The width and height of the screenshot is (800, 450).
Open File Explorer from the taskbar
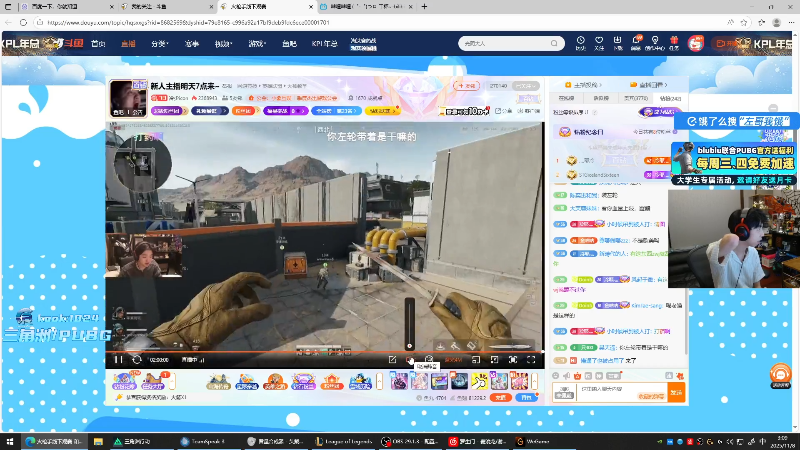98,441
